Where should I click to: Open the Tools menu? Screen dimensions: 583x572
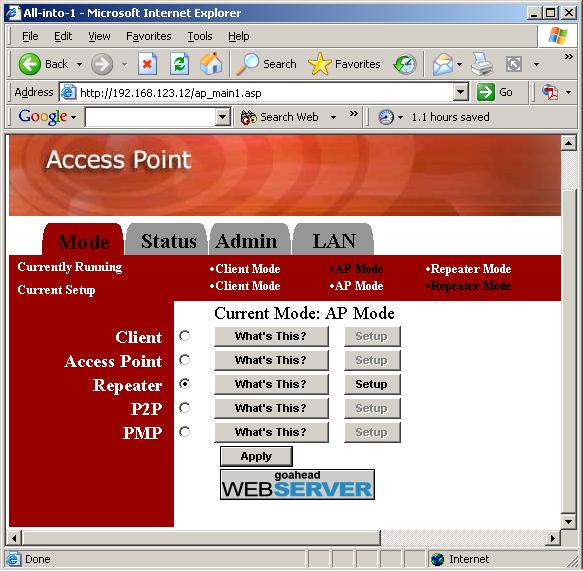[200, 36]
